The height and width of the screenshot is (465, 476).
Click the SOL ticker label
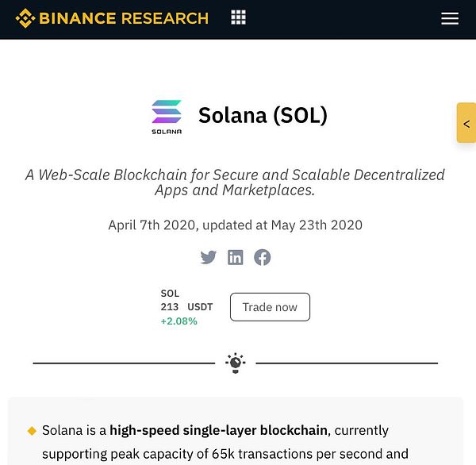pos(170,294)
